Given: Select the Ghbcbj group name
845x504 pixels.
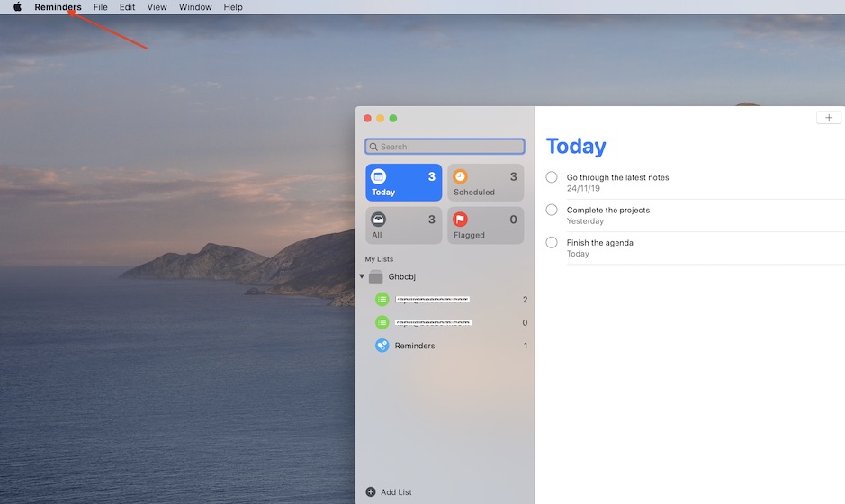Looking at the screenshot, I should [402, 276].
